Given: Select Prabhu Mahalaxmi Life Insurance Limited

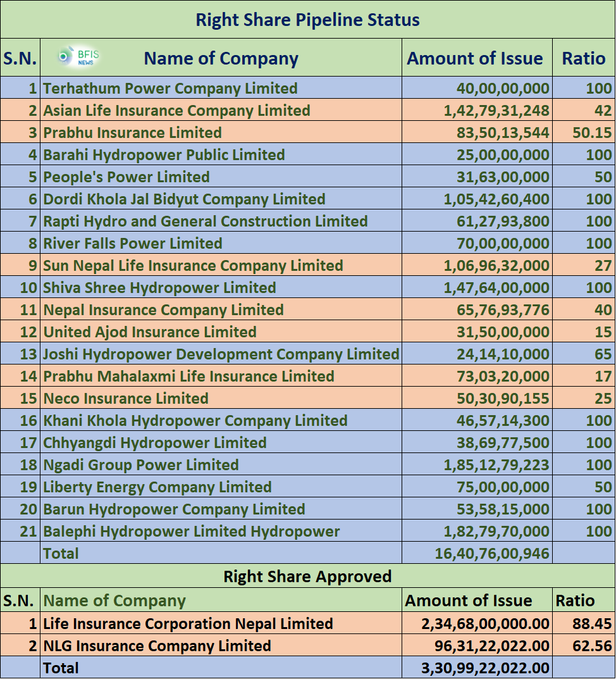Looking at the screenshot, I should (x=188, y=376).
